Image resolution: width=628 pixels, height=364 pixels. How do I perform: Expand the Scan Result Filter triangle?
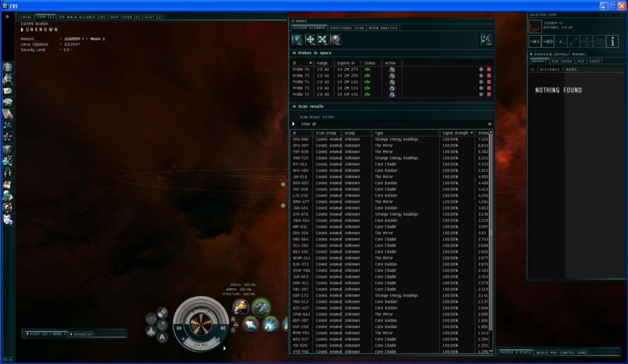pos(294,124)
